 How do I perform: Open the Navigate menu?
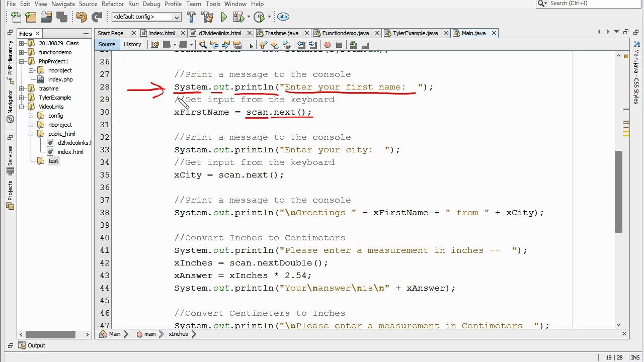63,4
